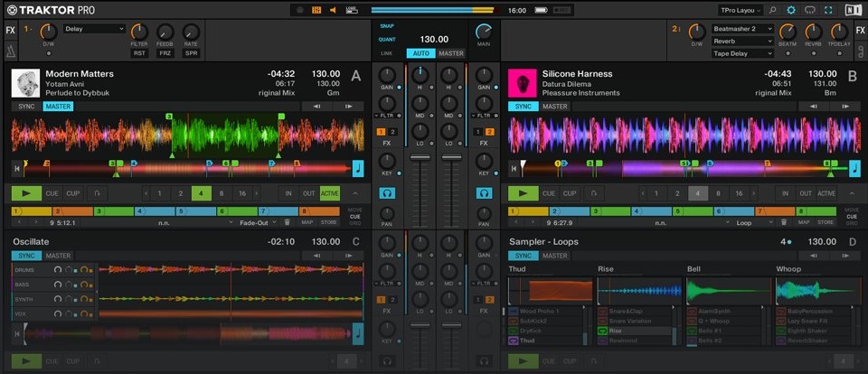The image size is (868, 374).
Task: Open Deck B Loop cue type dropdown
Action: pos(754,222)
